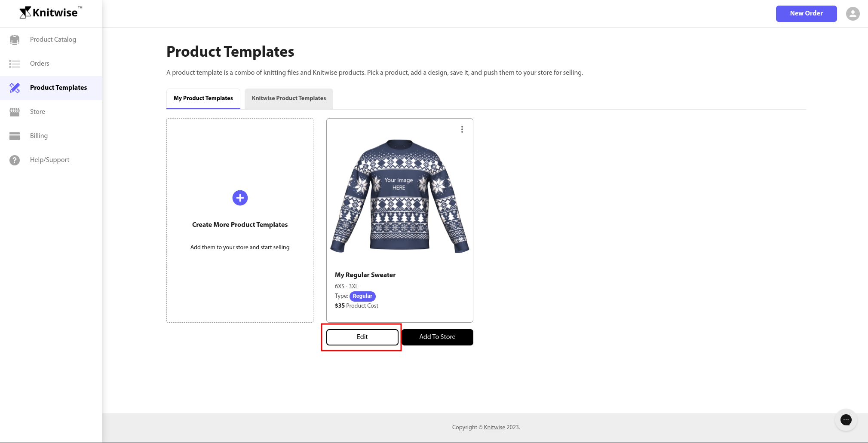
Task: Click the blue plus create template icon
Action: pos(240,198)
